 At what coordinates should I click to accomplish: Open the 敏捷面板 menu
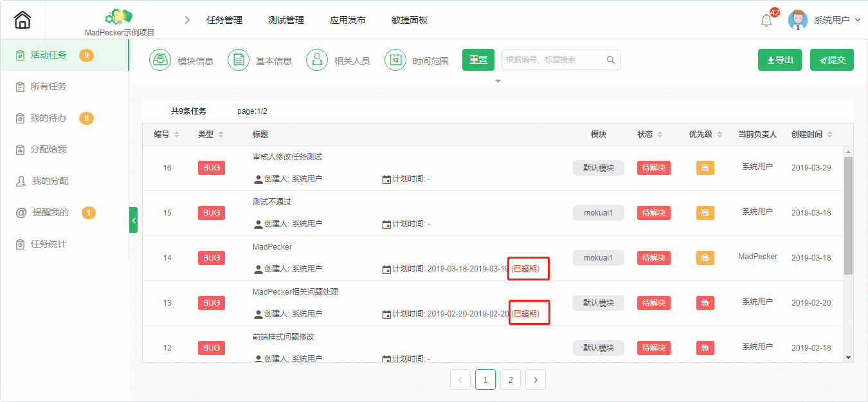pos(411,20)
